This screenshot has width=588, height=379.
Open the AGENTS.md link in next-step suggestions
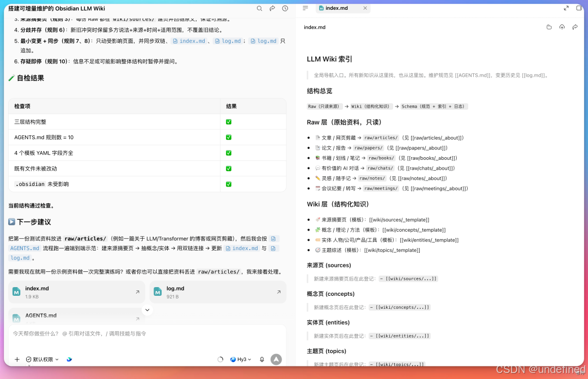[x=24, y=248]
